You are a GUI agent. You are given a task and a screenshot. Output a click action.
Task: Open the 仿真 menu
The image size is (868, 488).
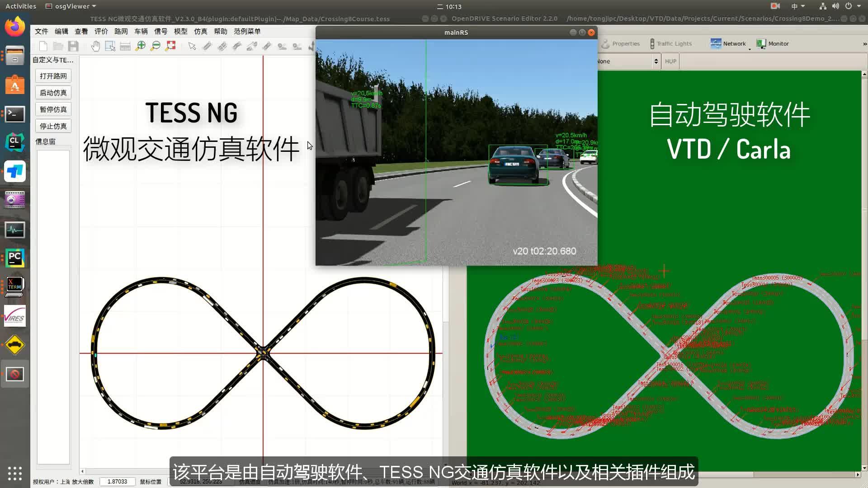pos(200,31)
